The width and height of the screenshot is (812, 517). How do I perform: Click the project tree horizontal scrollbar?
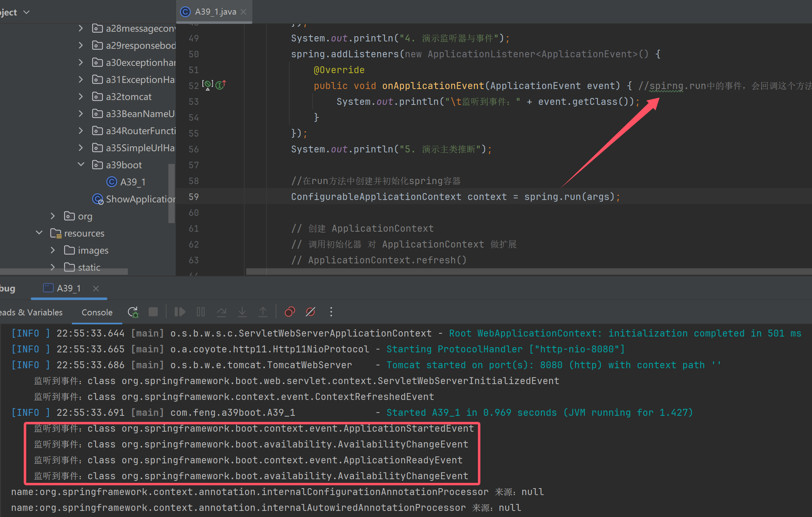click(x=64, y=271)
